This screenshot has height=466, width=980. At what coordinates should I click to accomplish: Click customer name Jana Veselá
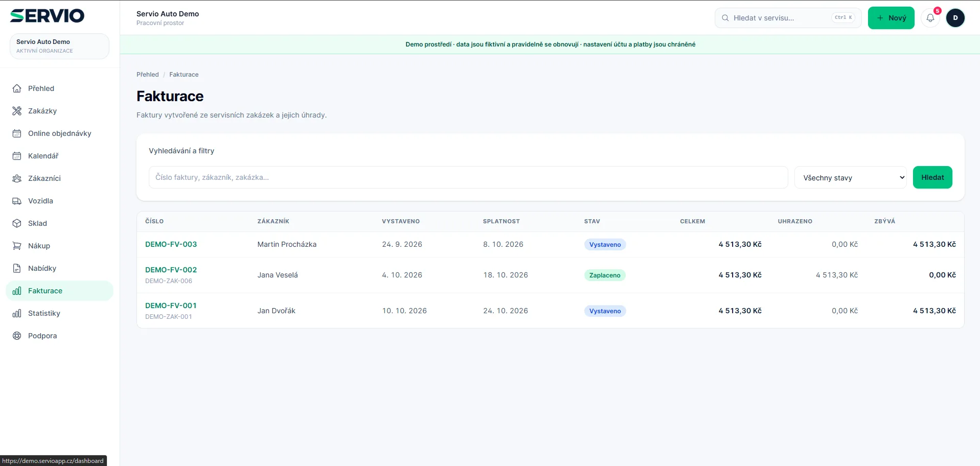pos(278,275)
